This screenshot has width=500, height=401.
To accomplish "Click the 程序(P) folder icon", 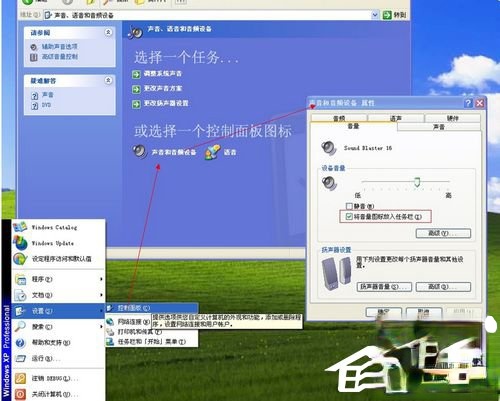I will (21, 279).
